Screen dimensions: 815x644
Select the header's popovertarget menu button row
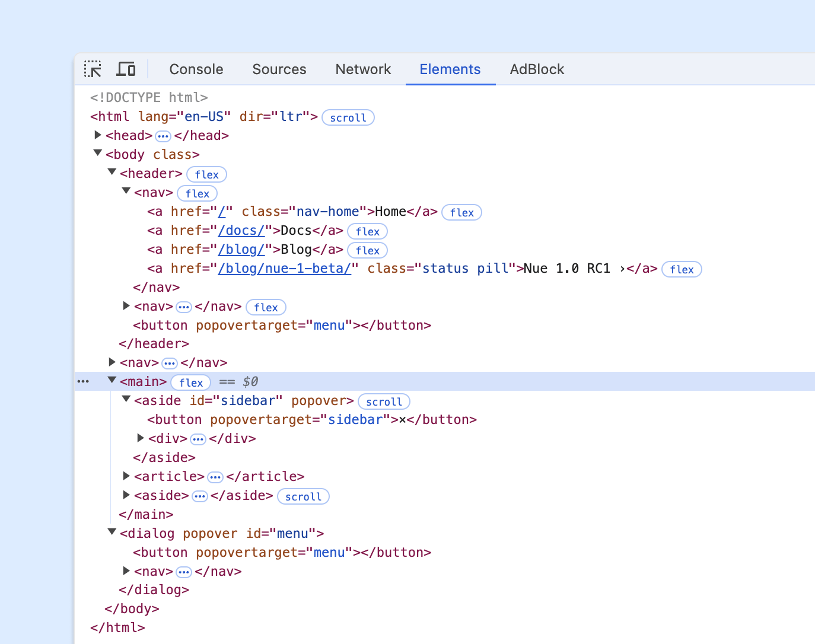[x=282, y=325]
